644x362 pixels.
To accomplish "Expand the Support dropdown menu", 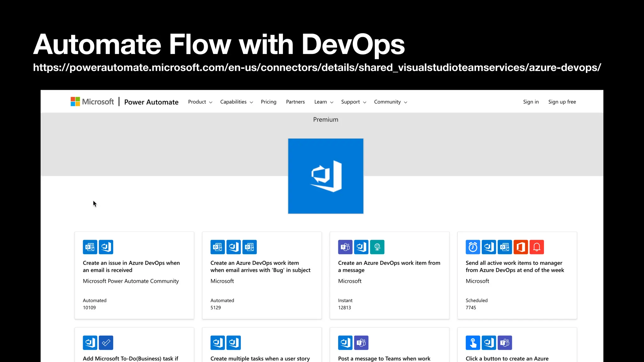I will (x=353, y=102).
